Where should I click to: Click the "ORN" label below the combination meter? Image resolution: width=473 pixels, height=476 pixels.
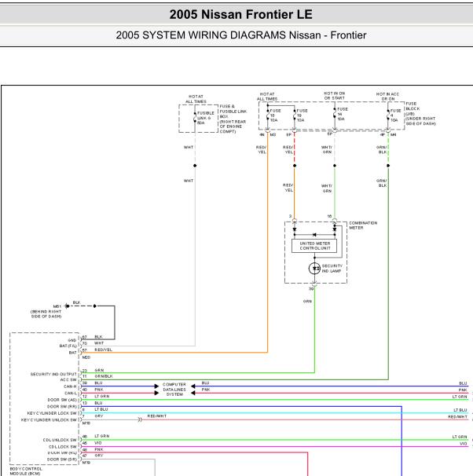(307, 301)
